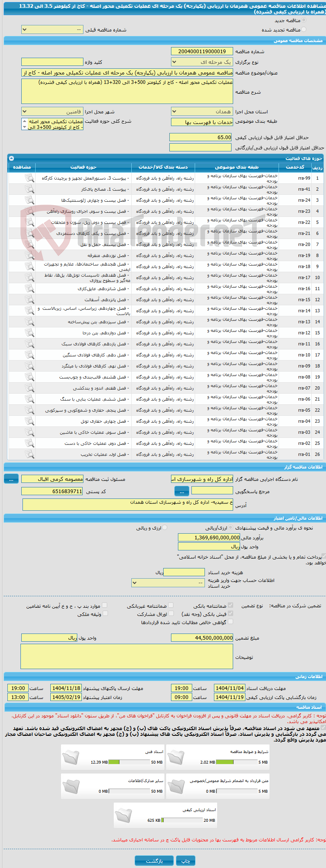Open view icon for row rra-23

(x=29, y=211)
